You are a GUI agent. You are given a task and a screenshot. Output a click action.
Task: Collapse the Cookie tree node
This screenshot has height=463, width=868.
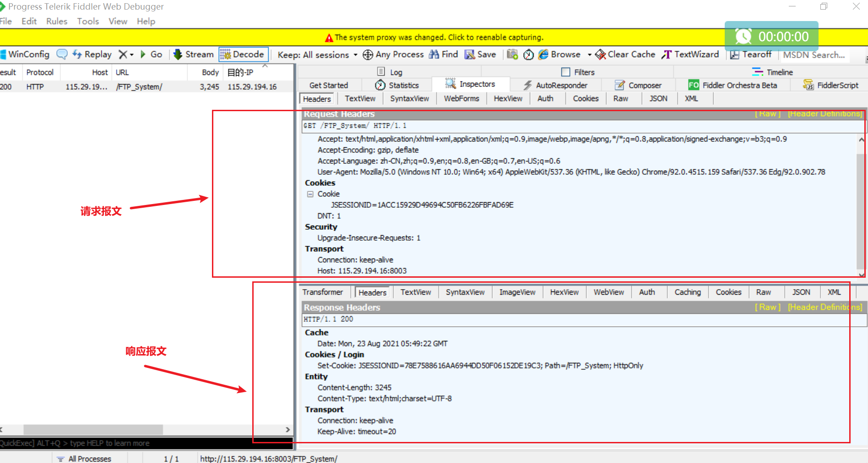coord(310,194)
